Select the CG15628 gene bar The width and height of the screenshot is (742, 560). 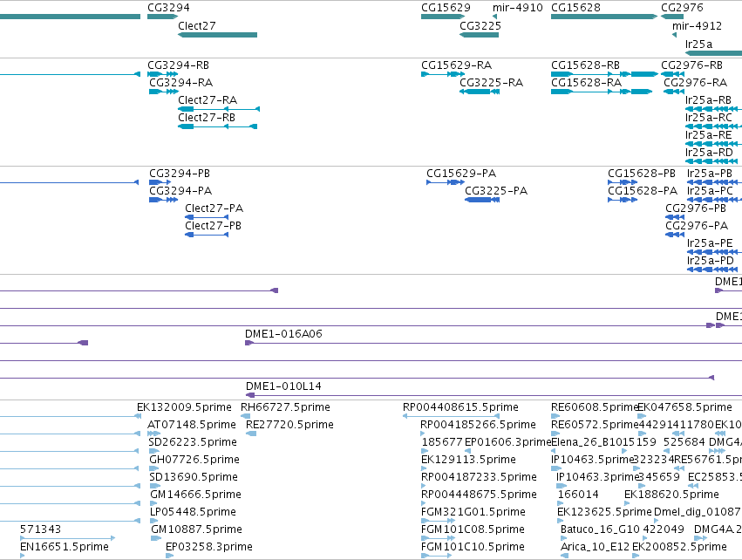point(604,17)
